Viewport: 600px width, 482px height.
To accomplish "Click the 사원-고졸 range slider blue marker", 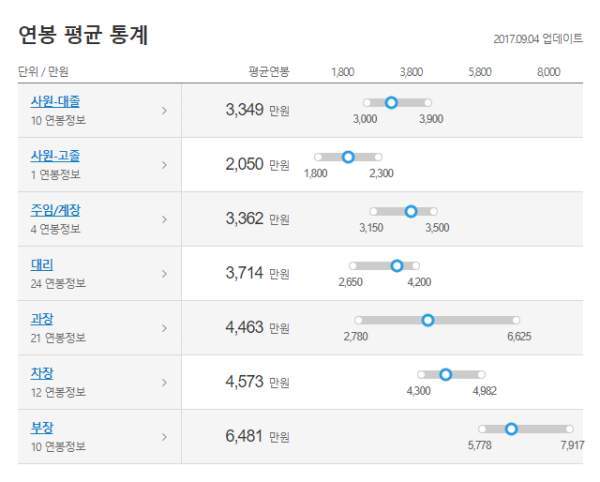I will tap(348, 157).
